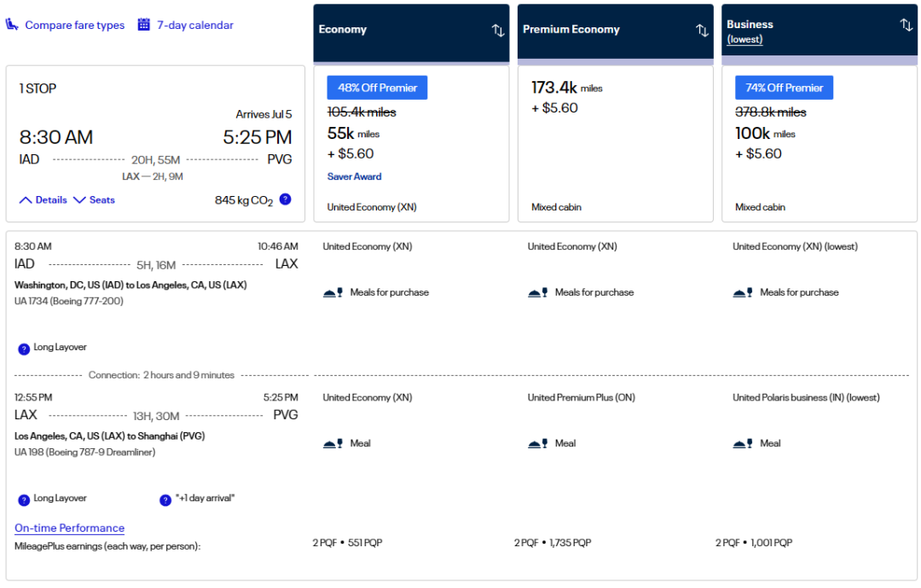Click the 2 PQF • 551 PQP earnings
This screenshot has height=588, width=921.
tap(347, 543)
